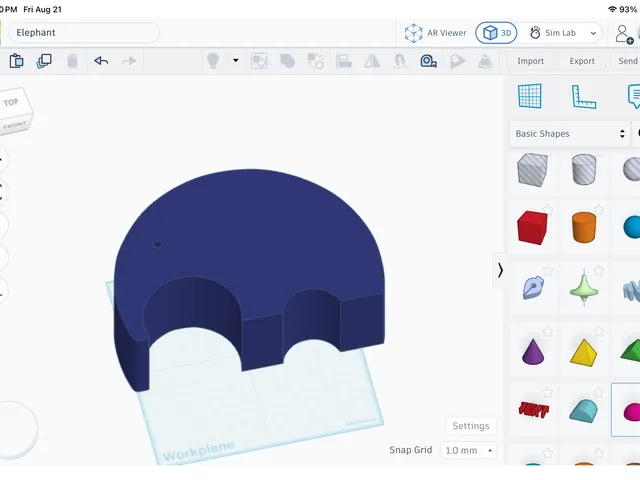The width and height of the screenshot is (640, 480).
Task: Select the red Box shape
Action: click(x=532, y=228)
